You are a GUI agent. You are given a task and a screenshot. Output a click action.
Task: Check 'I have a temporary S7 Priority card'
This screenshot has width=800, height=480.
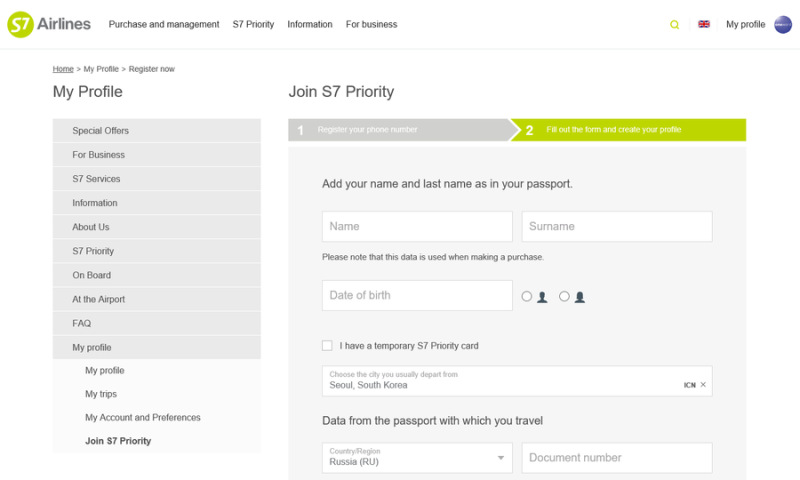pos(327,346)
